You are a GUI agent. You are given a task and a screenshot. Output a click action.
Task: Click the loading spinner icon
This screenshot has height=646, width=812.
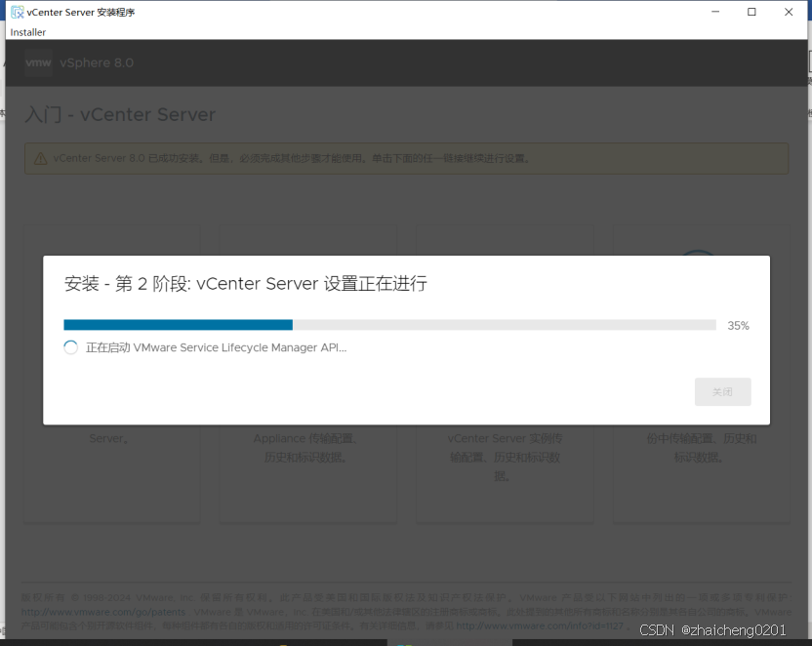click(x=71, y=347)
